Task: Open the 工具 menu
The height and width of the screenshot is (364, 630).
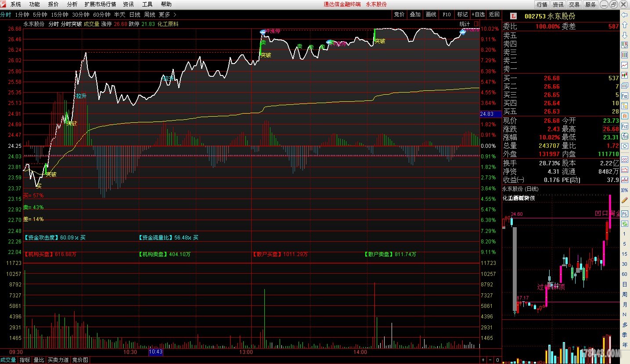Action: 148,4
